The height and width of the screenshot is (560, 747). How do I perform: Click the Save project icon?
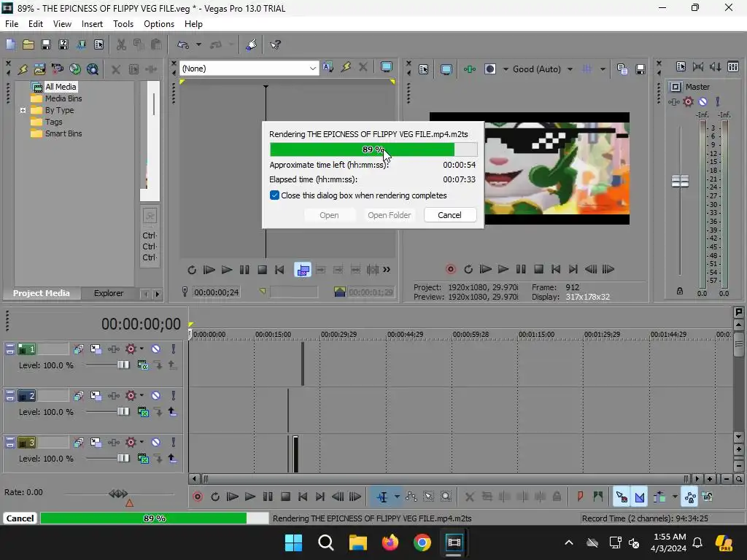point(46,44)
